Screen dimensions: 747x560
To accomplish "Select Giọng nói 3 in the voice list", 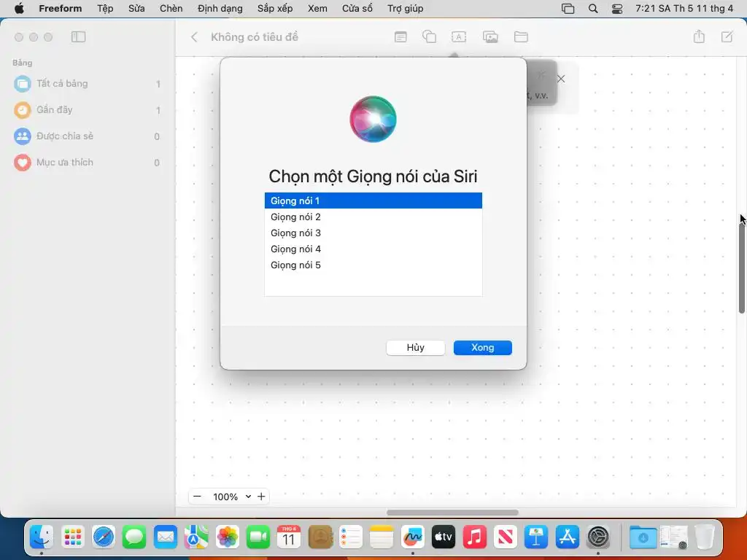I will (373, 233).
